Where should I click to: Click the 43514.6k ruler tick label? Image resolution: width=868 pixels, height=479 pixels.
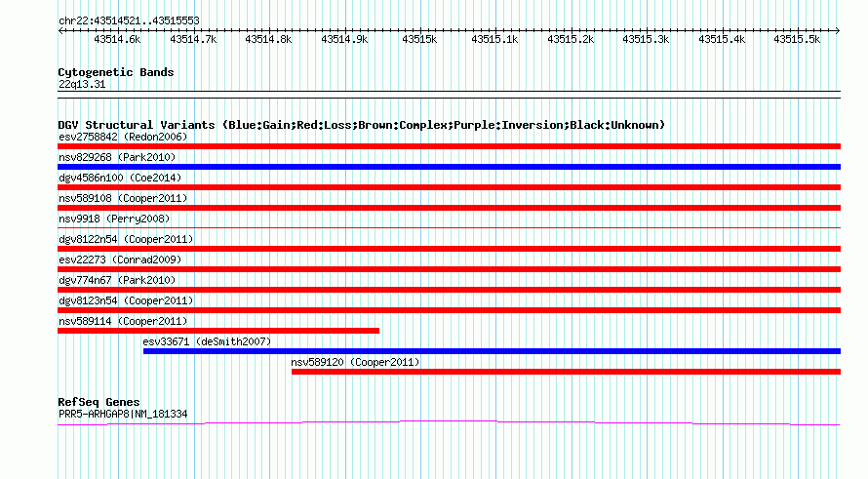tap(117, 39)
